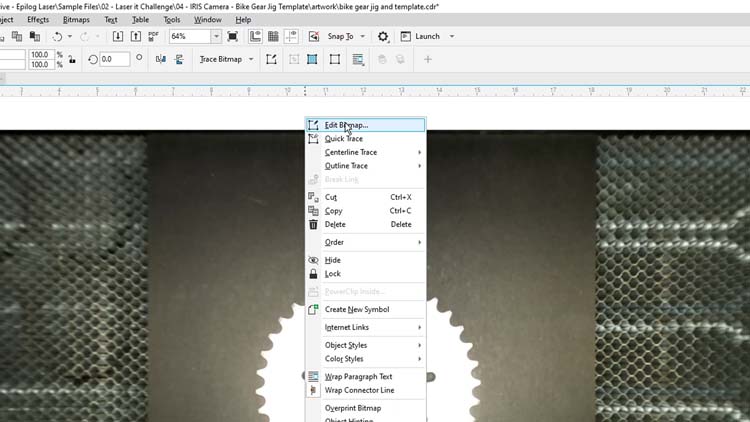Click the Wrap text icon
This screenshot has height=422, width=750.
point(358,59)
